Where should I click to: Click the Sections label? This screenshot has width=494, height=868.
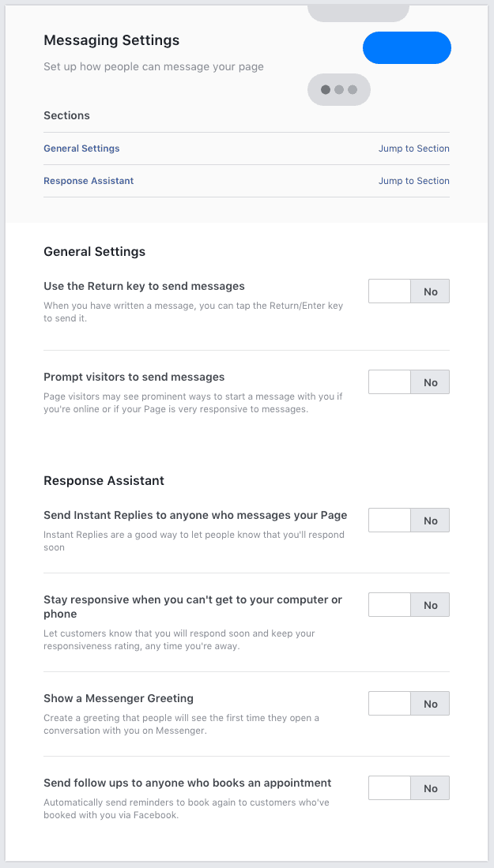[66, 115]
